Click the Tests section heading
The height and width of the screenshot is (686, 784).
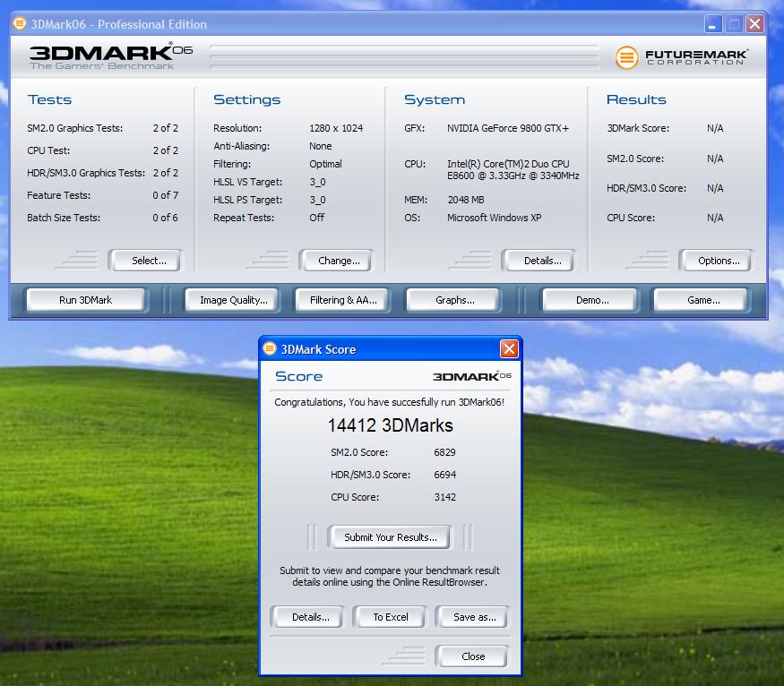click(x=49, y=99)
